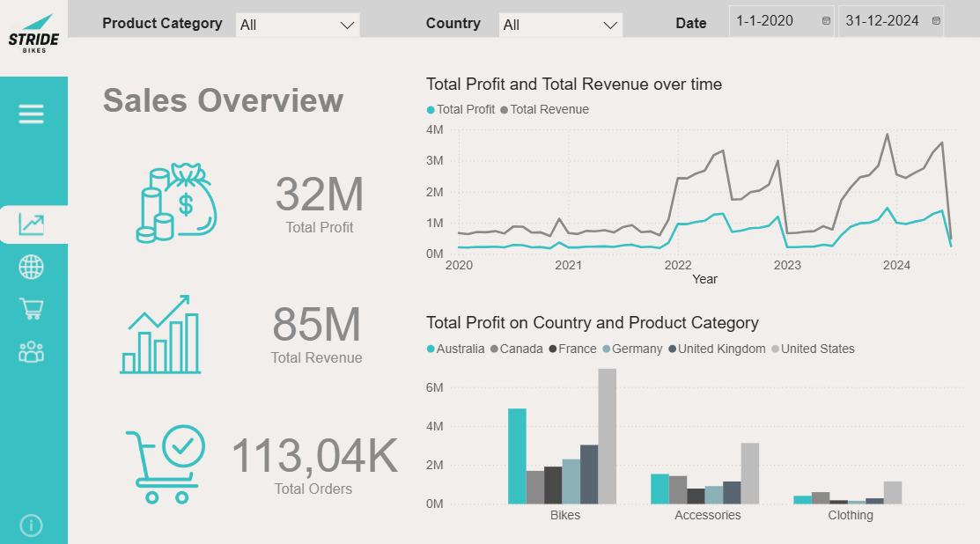Open the globe geography page icon

[32, 267]
